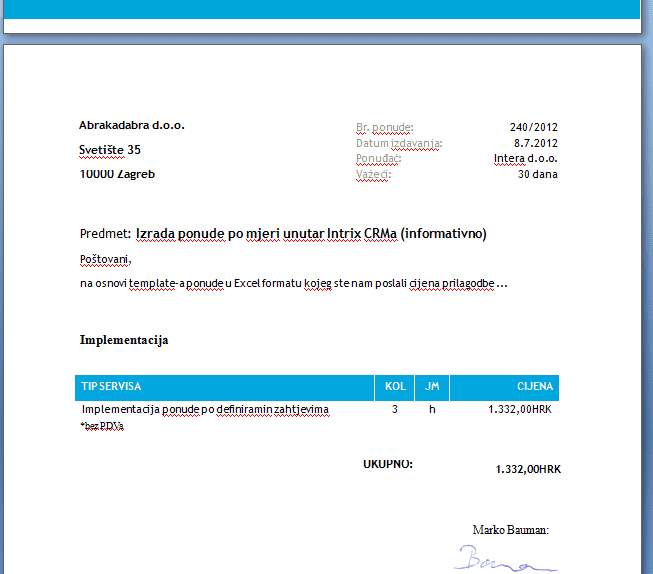The width and height of the screenshot is (653, 574).
Task: Click the KOL column header
Action: (394, 387)
